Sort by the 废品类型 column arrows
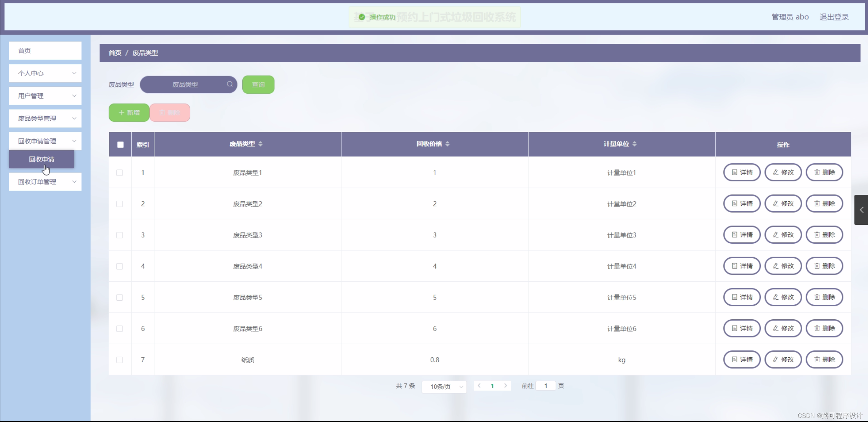Viewport: 868px width, 422px height. coord(260,144)
